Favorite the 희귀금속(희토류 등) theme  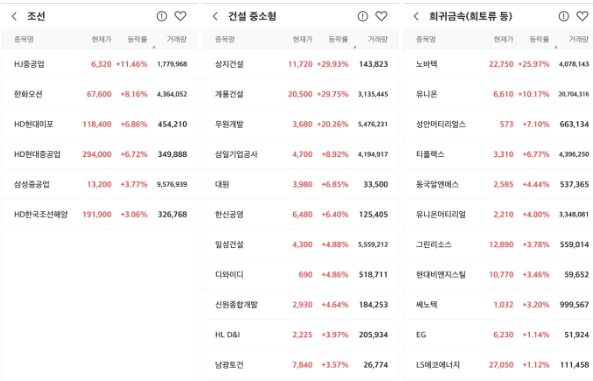click(x=582, y=16)
